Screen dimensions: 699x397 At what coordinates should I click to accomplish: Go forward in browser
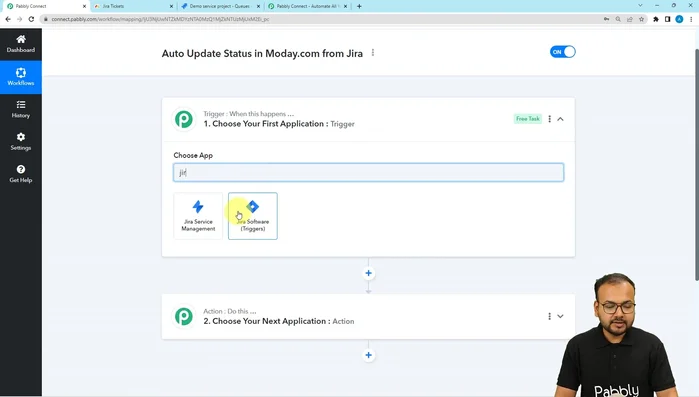[x=19, y=19]
